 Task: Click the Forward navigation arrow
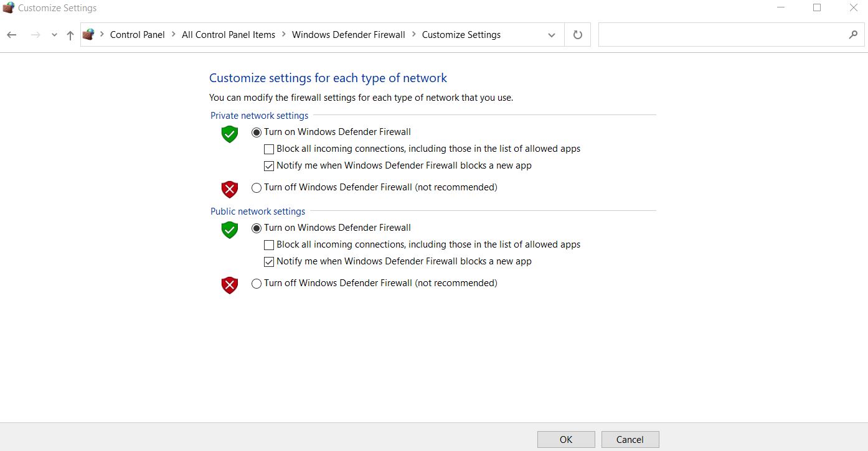click(x=35, y=35)
